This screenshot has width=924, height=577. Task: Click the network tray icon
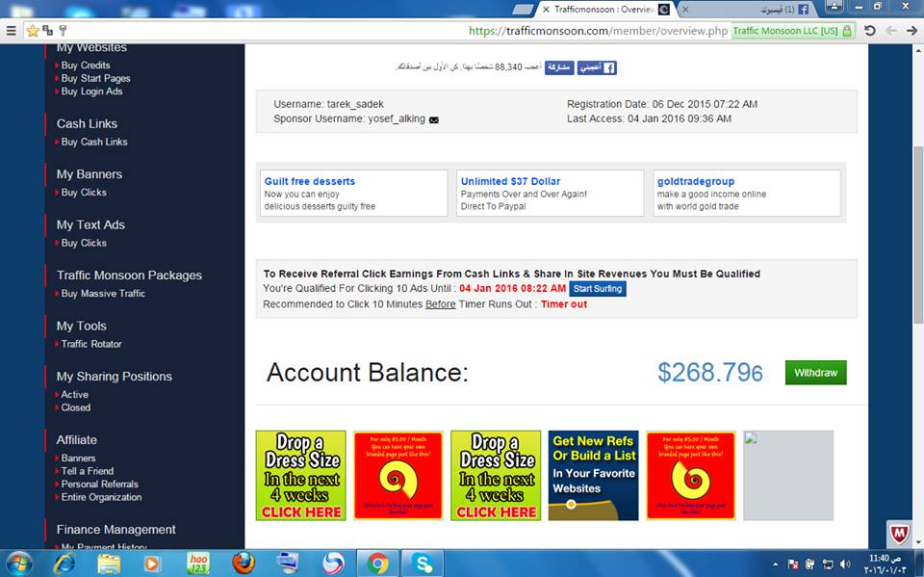828,564
